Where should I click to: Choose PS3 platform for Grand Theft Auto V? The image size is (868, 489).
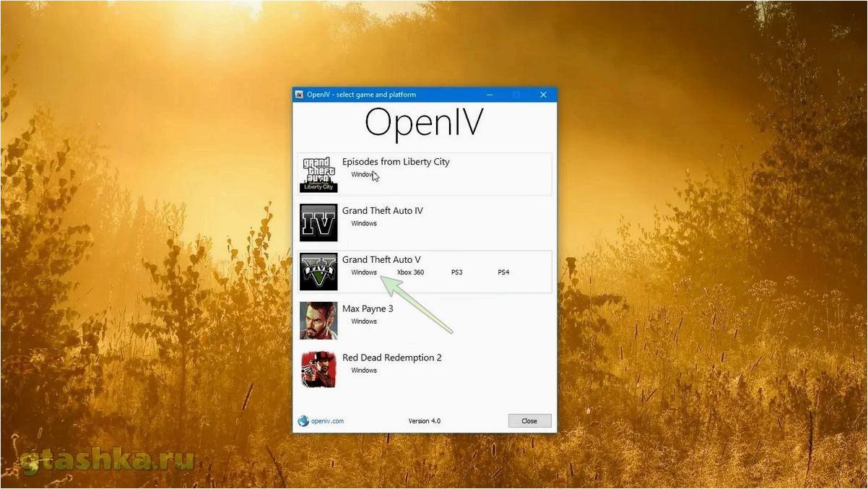point(457,272)
